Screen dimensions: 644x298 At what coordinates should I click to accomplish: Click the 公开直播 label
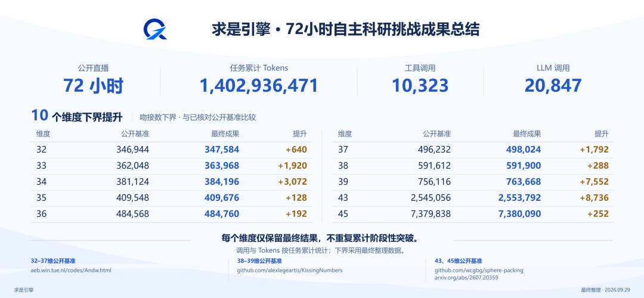[93, 68]
